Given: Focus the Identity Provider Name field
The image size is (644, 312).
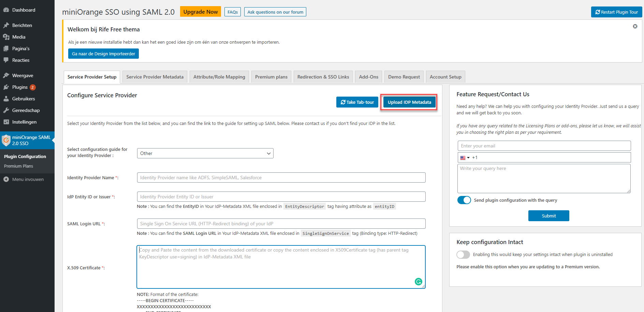Looking at the screenshot, I should pos(281,178).
